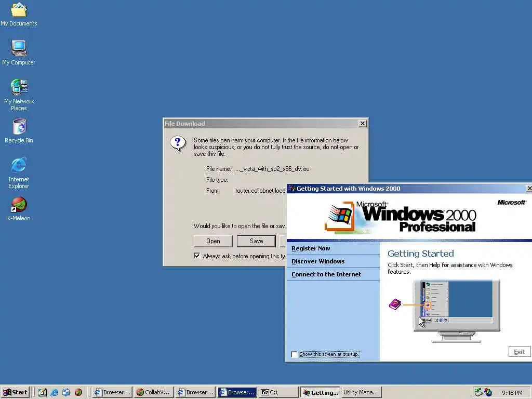Screen dimensions: 532x399
Task: Click the monitor illustration in Getting Started
Action: pos(457,311)
